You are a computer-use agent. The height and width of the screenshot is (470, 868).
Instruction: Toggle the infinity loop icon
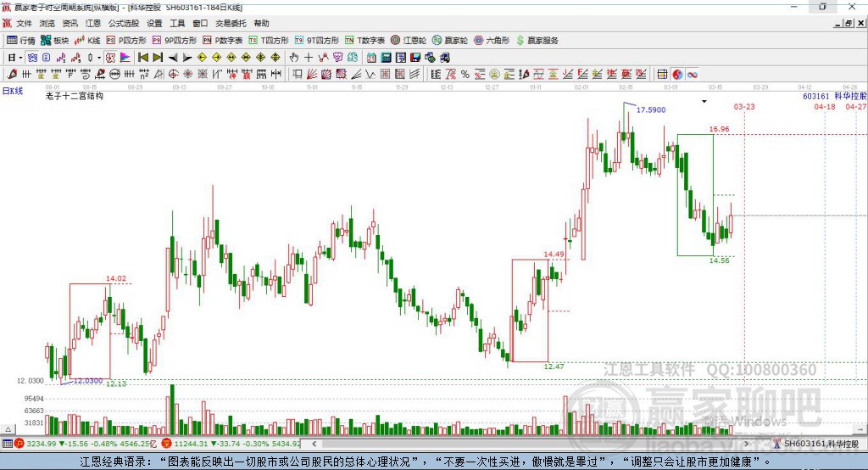[693, 75]
